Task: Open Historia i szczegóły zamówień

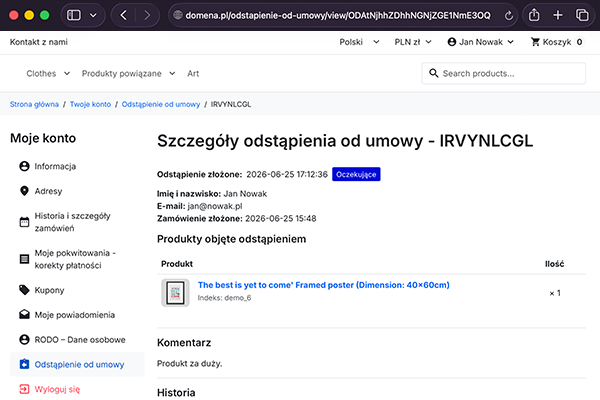Action: pyautogui.click(x=72, y=222)
